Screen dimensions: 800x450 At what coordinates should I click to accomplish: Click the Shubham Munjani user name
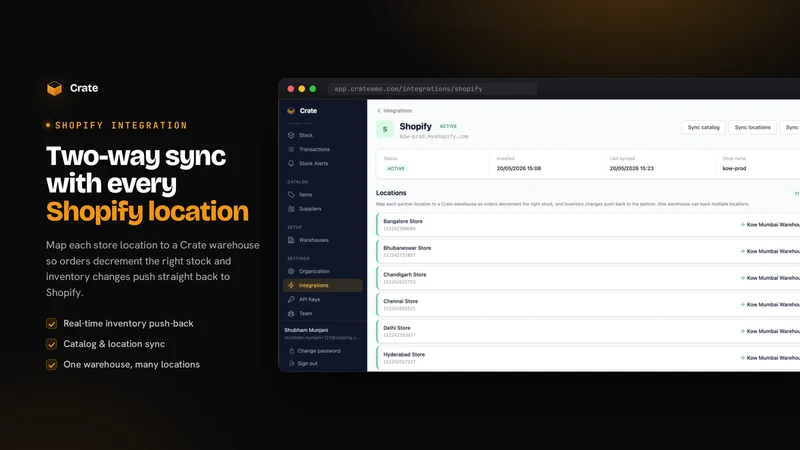(x=306, y=330)
